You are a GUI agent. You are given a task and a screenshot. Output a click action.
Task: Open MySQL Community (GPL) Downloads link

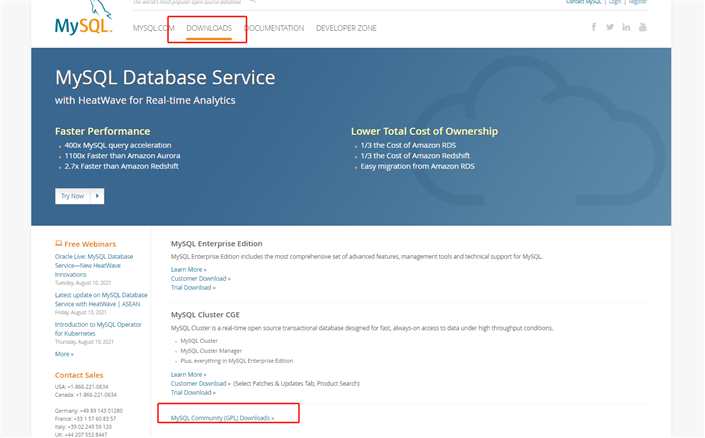(x=222, y=418)
